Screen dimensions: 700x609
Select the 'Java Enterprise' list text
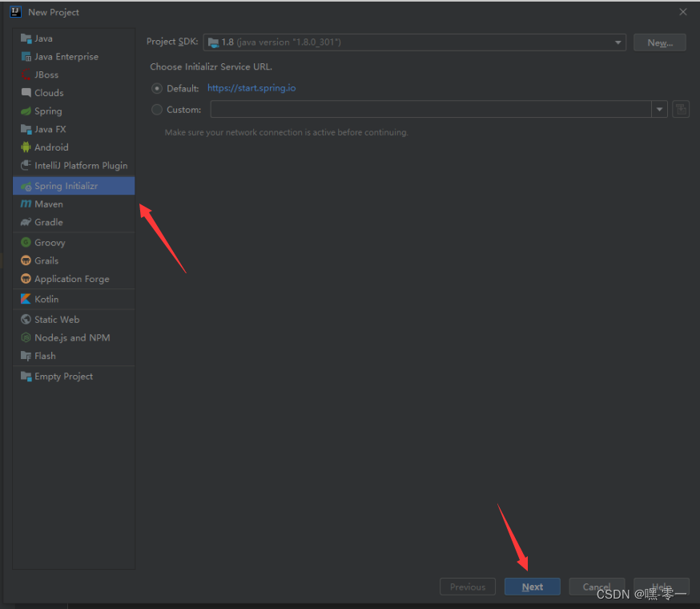click(x=66, y=57)
